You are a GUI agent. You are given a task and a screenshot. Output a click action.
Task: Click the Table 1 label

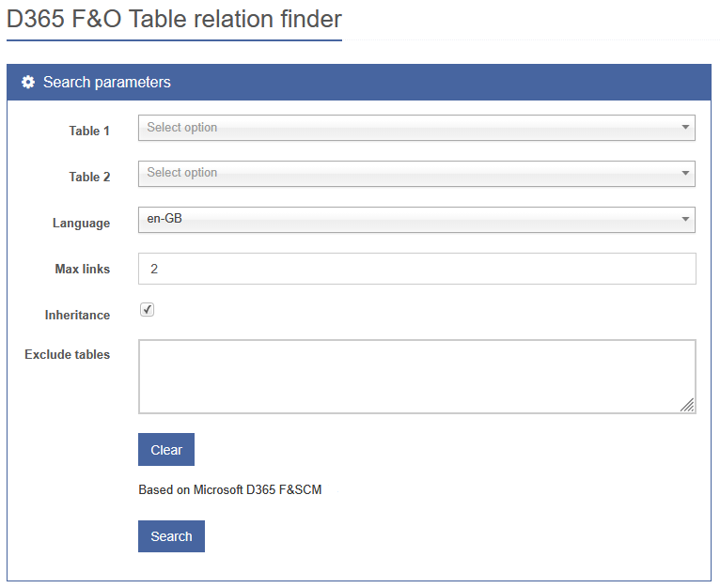pos(89,132)
